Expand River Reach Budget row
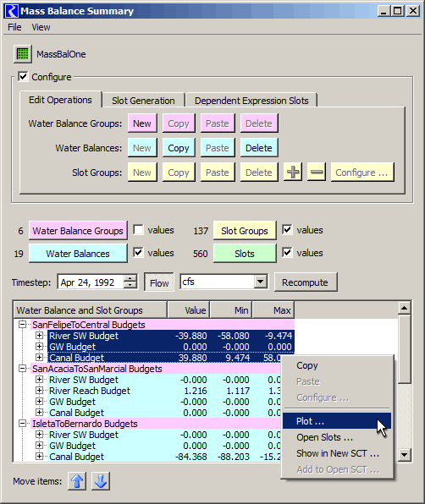Viewport: 425px width, 504px height. [39, 391]
